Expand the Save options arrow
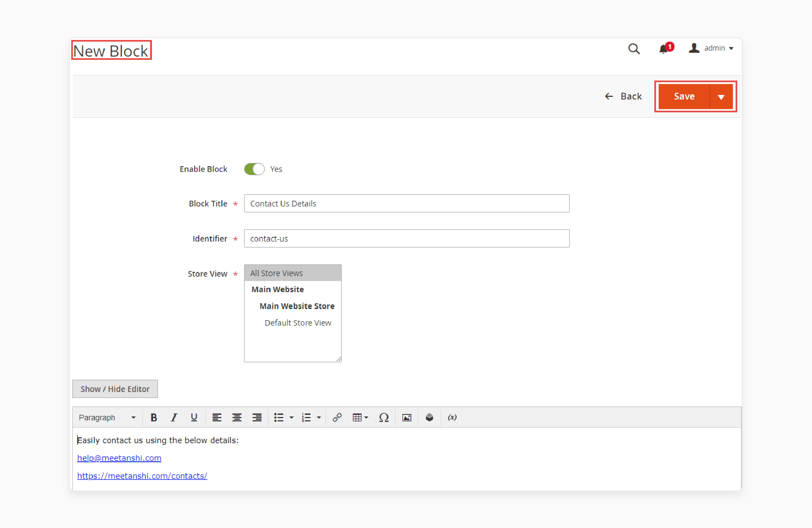Viewport: 812px width, 528px height. (721, 97)
